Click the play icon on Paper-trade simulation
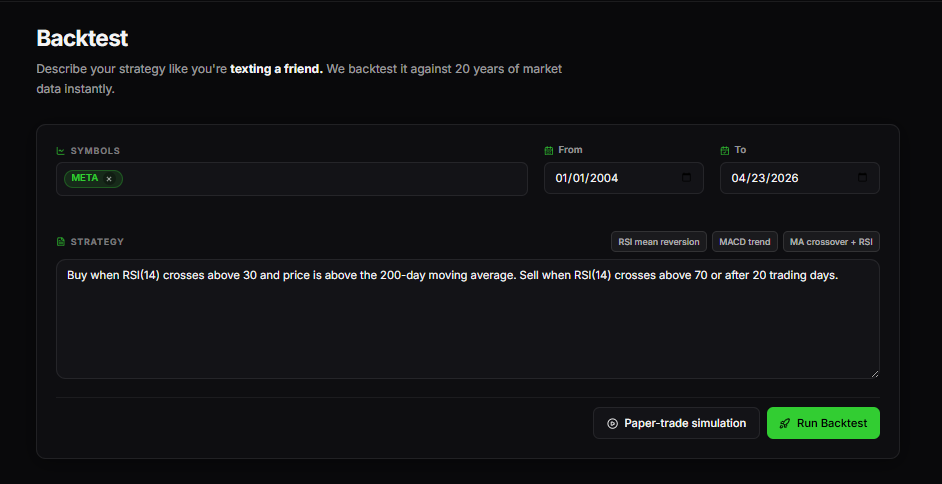The height and width of the screenshot is (484, 942). [612, 423]
